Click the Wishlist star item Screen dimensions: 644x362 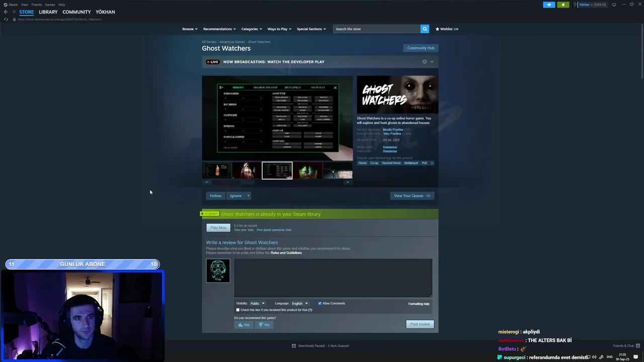pyautogui.click(x=447, y=29)
